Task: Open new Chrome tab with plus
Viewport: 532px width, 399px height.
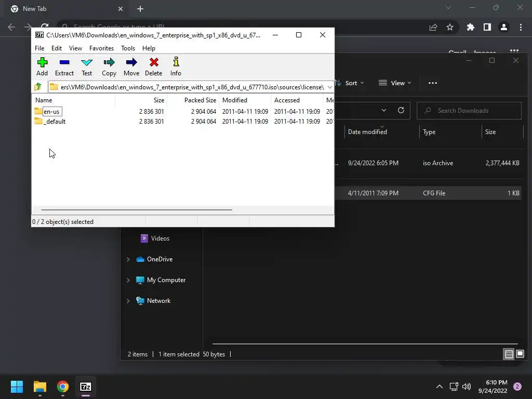Action: click(x=140, y=9)
